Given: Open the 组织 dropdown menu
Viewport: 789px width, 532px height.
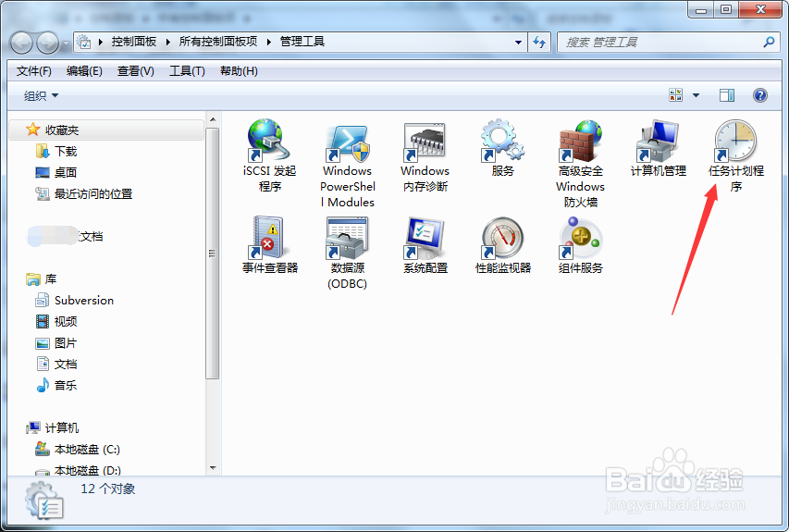Looking at the screenshot, I should 42,95.
